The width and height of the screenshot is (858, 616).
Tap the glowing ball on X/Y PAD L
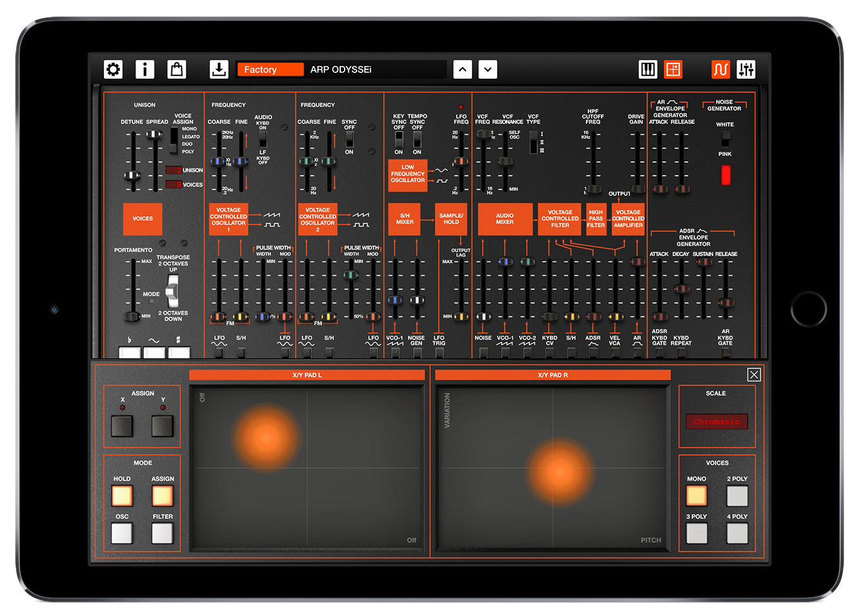point(266,437)
